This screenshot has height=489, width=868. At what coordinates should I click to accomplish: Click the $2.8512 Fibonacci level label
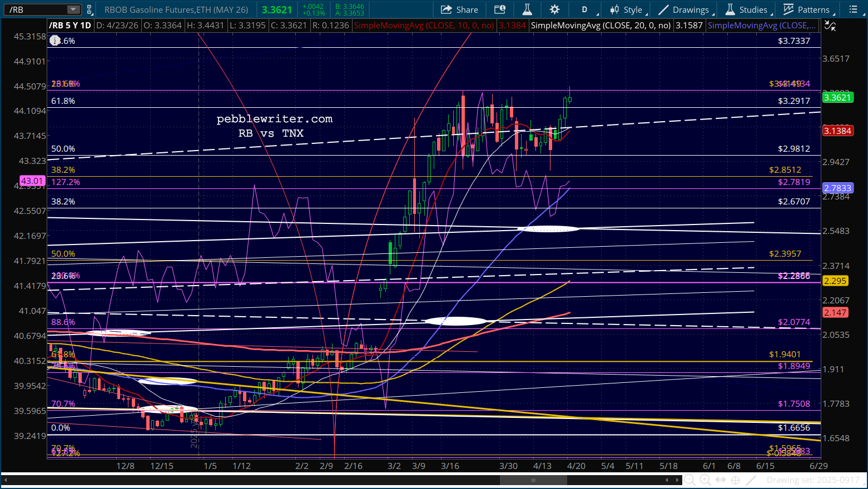click(785, 169)
